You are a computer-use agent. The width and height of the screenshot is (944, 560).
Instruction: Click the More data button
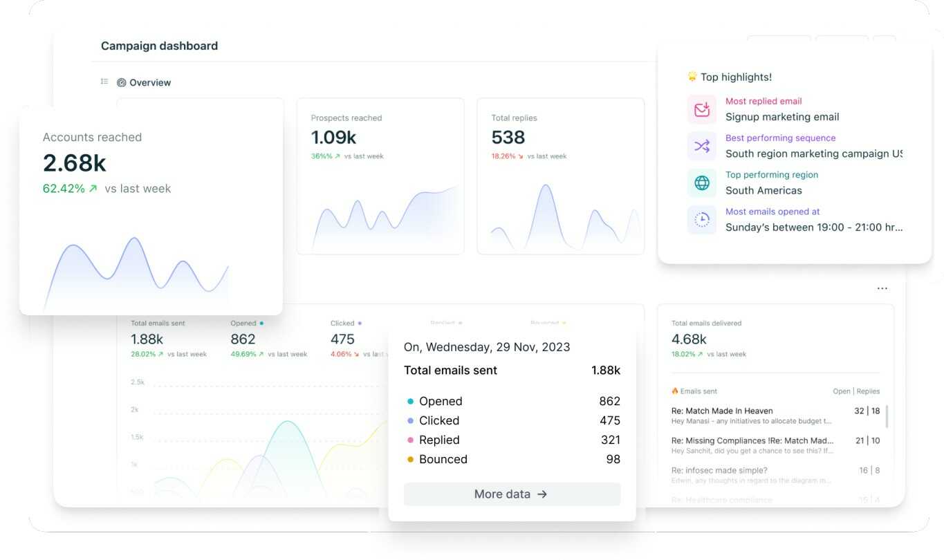click(512, 494)
